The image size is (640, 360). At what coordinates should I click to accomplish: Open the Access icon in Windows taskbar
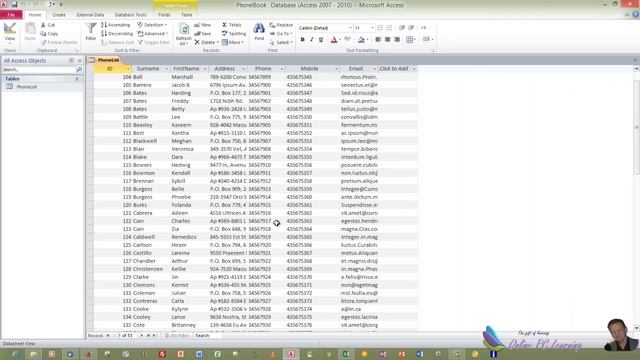pyautogui.click(x=291, y=354)
